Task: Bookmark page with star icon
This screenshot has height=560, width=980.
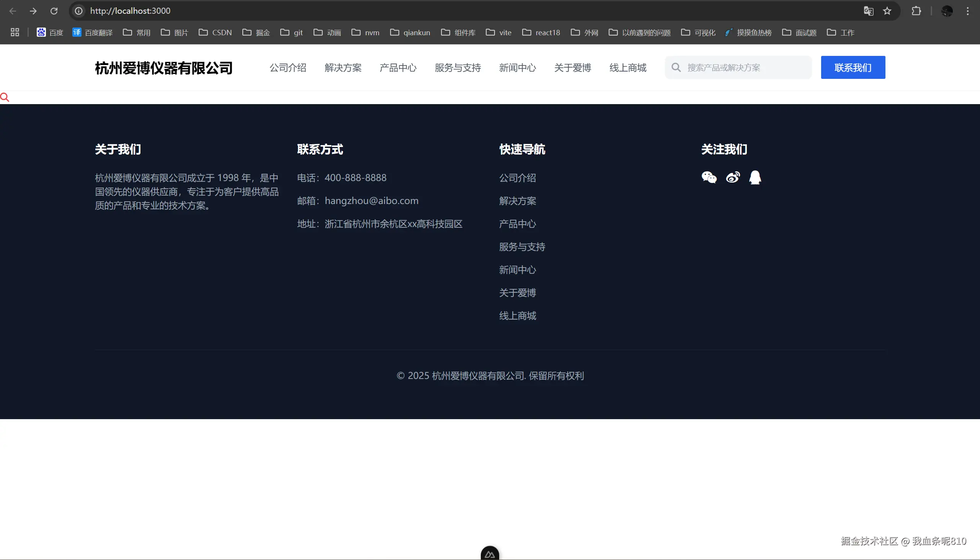Action: click(887, 11)
